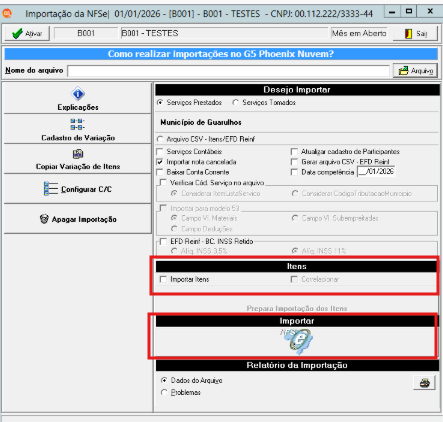
Task: Maximize the Importação da NFSe window
Action: (409, 12)
